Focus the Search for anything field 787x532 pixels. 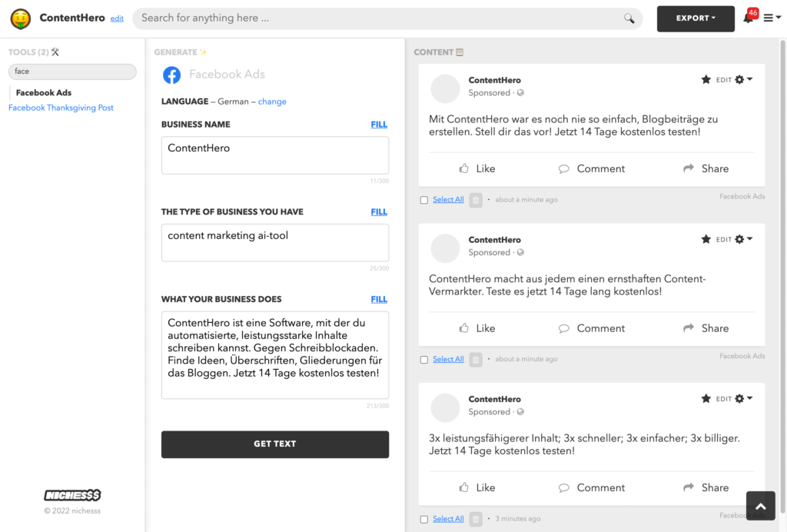[387, 18]
